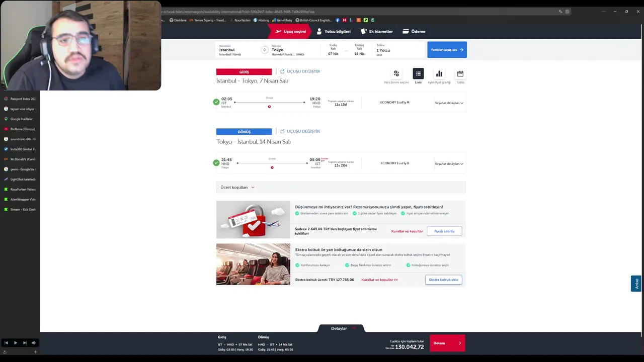Viewport: 644px width, 362px height.
Task: Edit the Nereden İstanbul field
Action: [236, 50]
